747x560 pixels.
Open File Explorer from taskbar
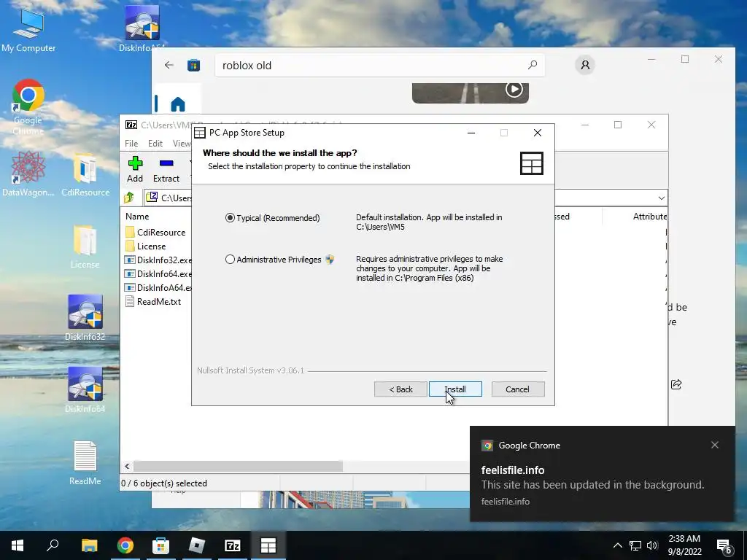click(x=89, y=545)
